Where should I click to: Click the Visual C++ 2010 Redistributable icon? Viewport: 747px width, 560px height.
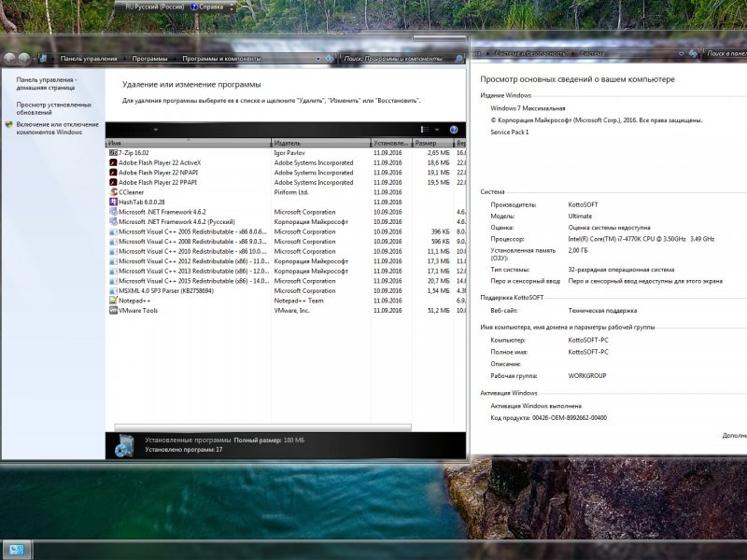tap(113, 251)
